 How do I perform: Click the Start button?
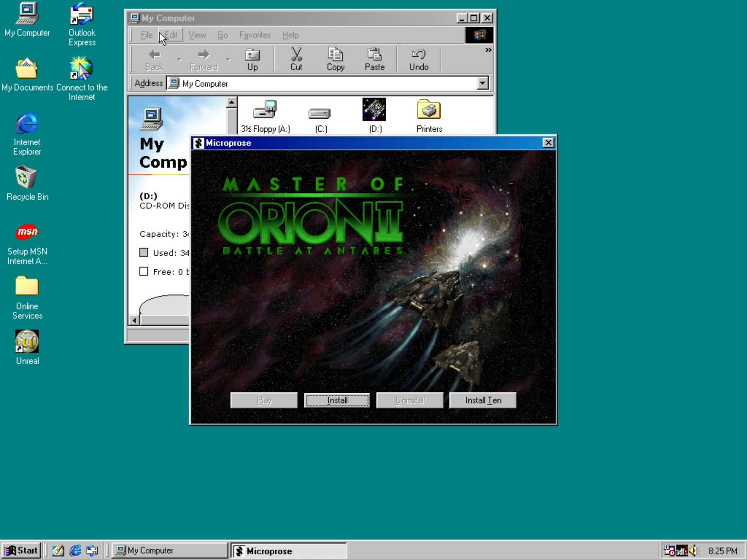tap(21, 551)
